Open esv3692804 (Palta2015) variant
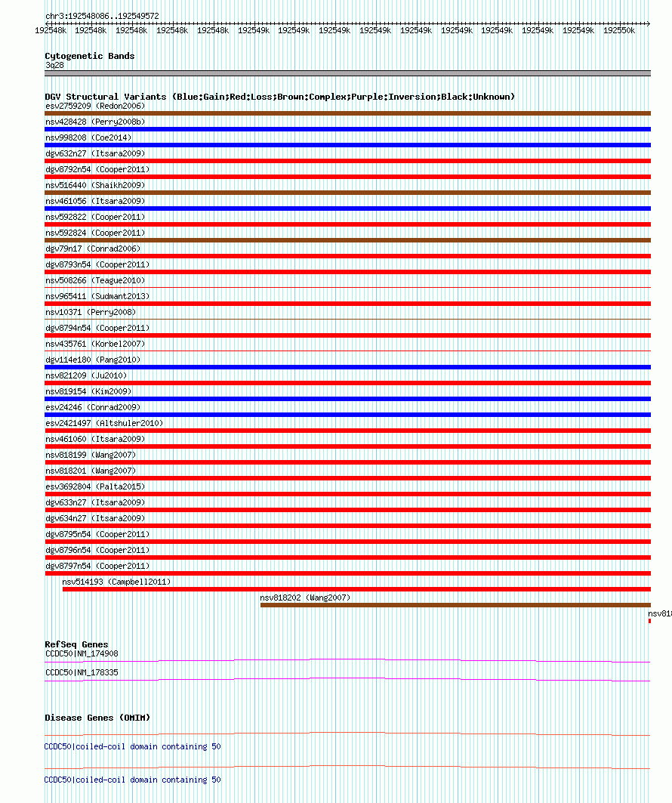672x803 pixels. point(95,487)
